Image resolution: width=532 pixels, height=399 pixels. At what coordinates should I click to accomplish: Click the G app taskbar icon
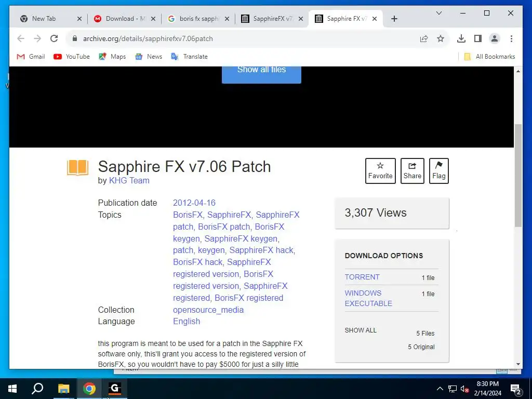click(115, 389)
